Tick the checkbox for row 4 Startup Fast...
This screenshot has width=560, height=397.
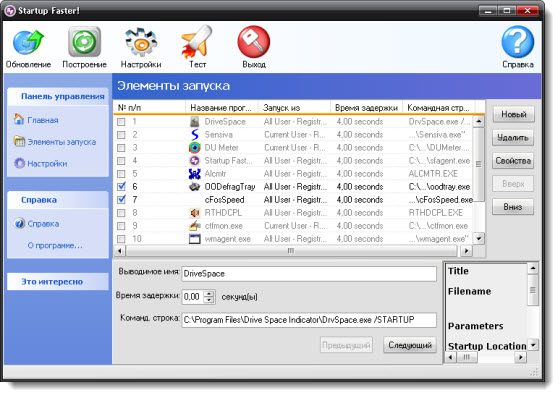click(x=121, y=161)
